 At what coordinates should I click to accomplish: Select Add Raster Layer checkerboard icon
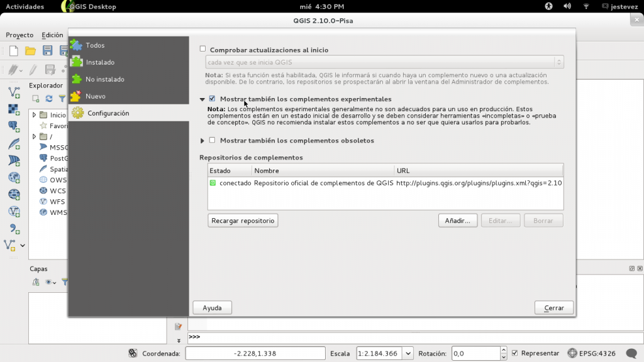[x=14, y=109]
